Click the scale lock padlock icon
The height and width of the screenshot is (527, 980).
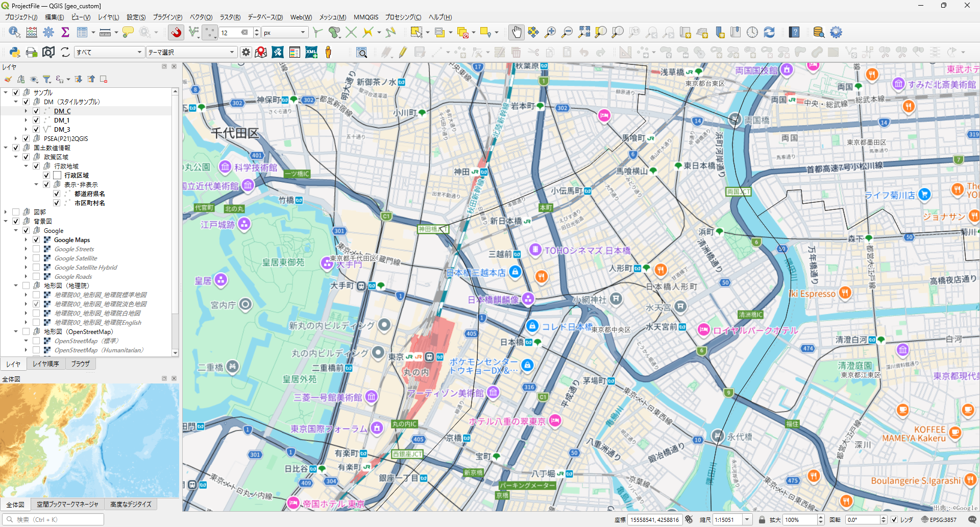click(762, 519)
